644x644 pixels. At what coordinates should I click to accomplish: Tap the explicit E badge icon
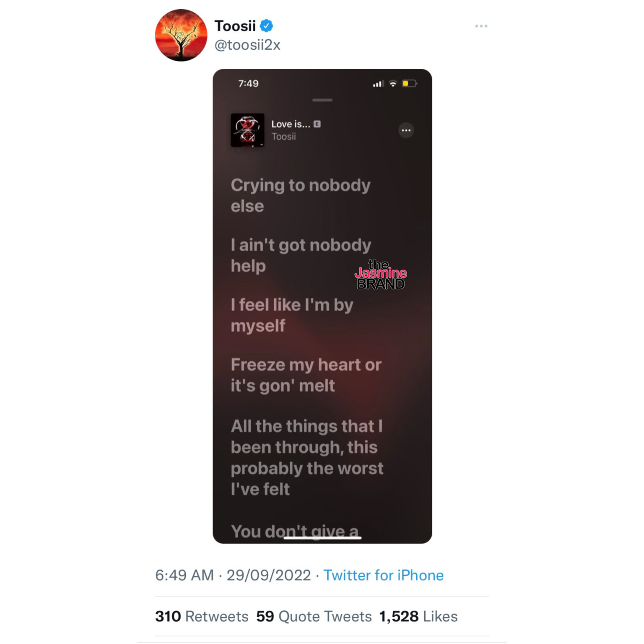(317, 124)
